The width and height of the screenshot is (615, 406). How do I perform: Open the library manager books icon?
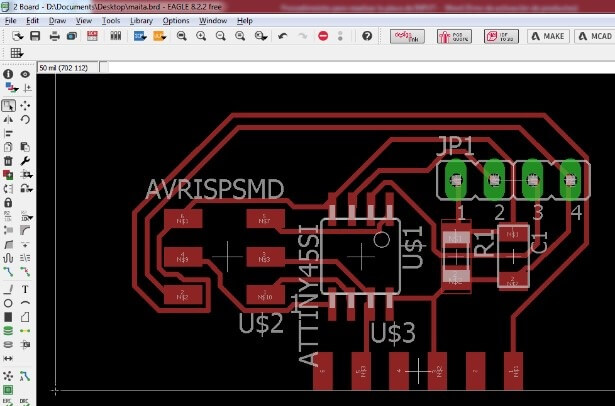[116, 36]
